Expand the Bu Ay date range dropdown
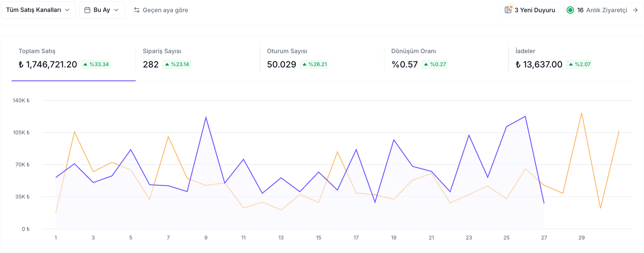Image resolution: width=644 pixels, height=253 pixels. point(102,10)
